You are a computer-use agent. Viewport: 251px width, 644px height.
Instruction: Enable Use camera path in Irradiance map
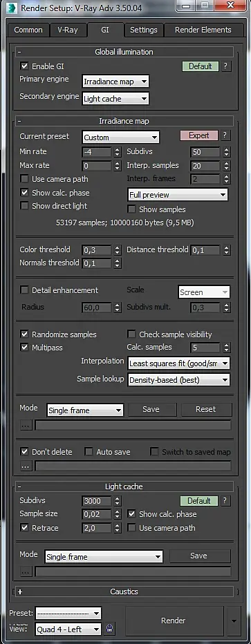(25, 179)
